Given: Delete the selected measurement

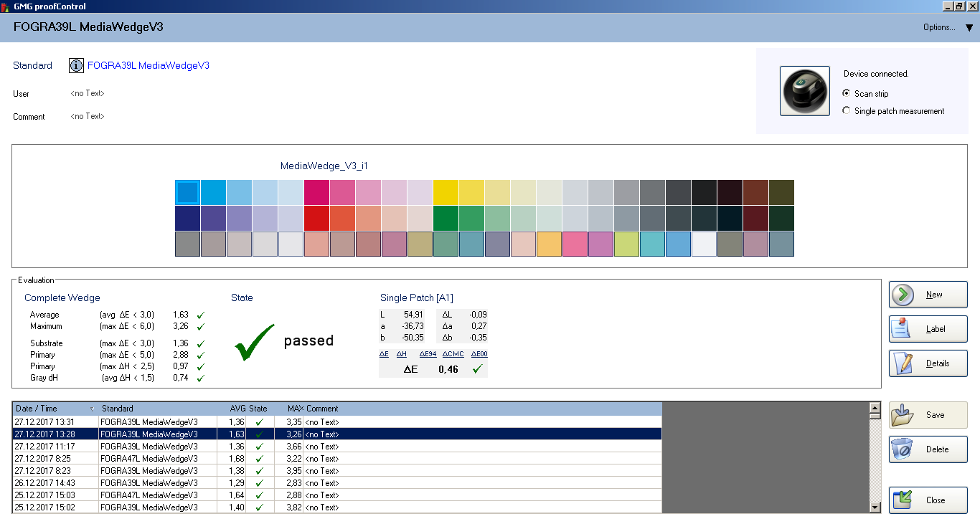Looking at the screenshot, I should coord(928,449).
